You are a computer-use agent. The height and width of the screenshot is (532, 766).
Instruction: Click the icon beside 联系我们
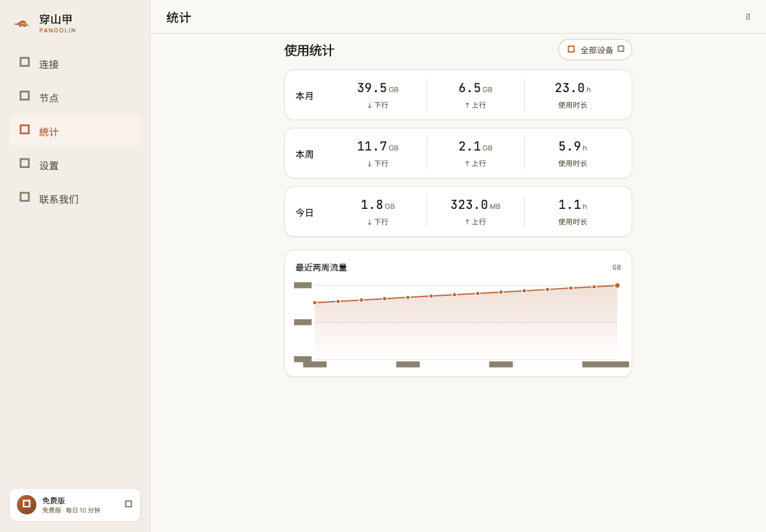(x=25, y=197)
